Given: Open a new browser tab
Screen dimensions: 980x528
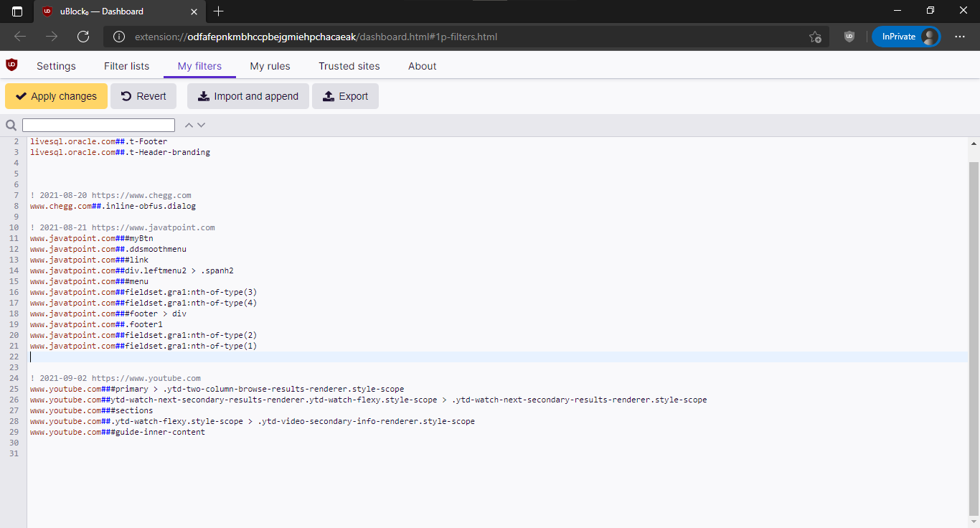Looking at the screenshot, I should [x=219, y=11].
